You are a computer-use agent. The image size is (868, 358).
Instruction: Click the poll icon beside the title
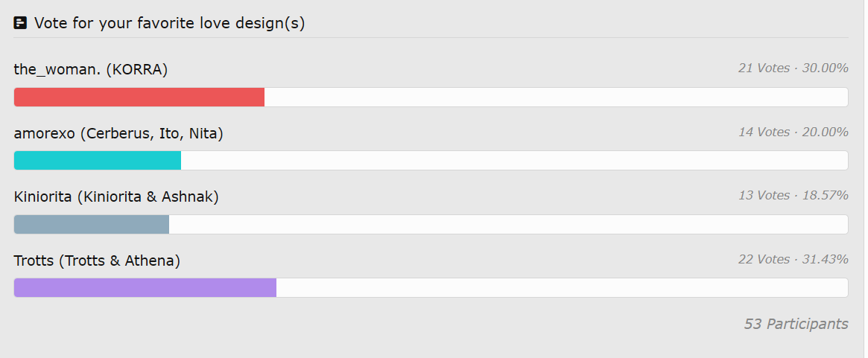pos(21,23)
